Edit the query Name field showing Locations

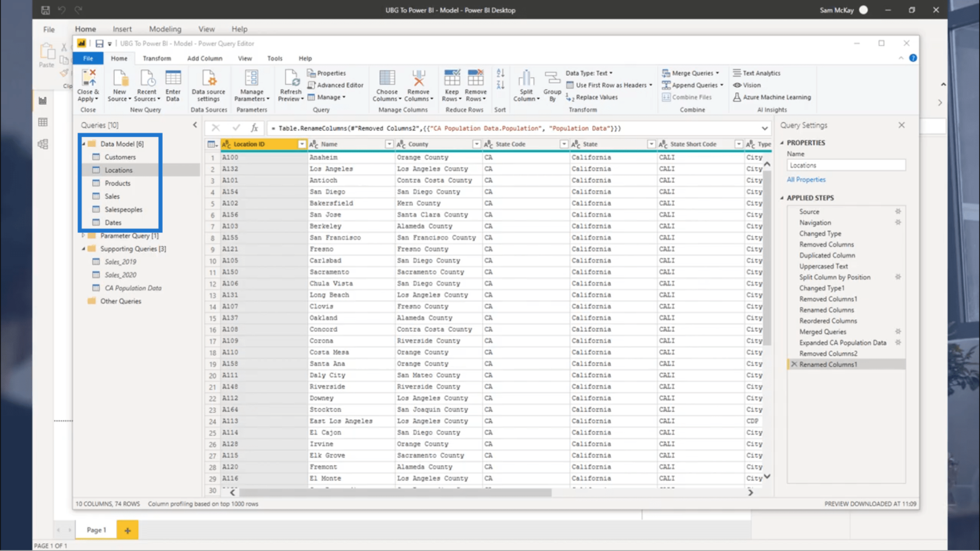(x=846, y=166)
